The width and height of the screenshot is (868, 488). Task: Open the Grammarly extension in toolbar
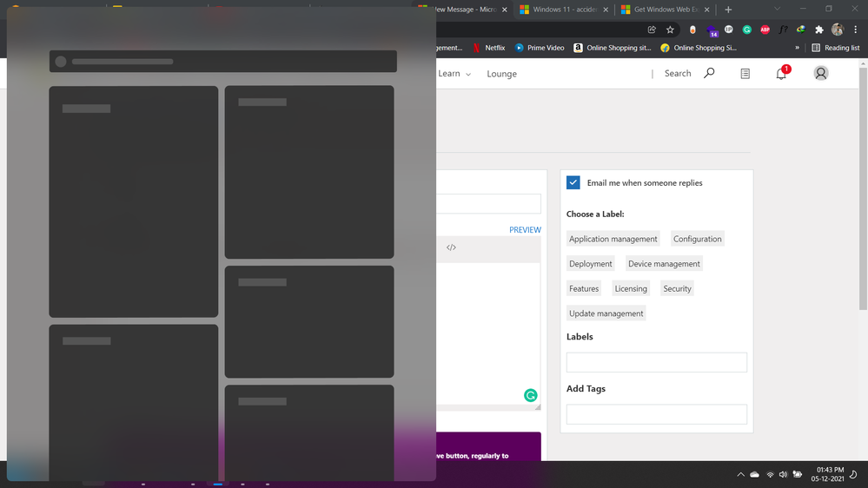(746, 30)
